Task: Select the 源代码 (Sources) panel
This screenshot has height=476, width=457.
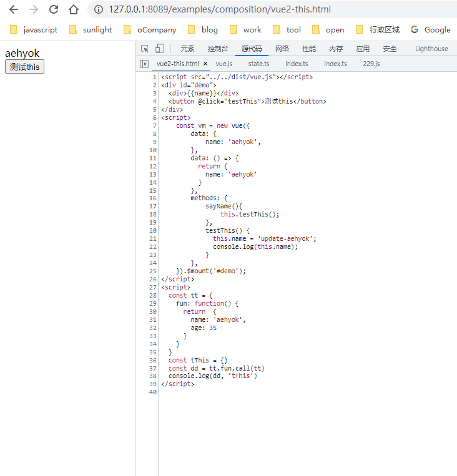Action: 252,49
